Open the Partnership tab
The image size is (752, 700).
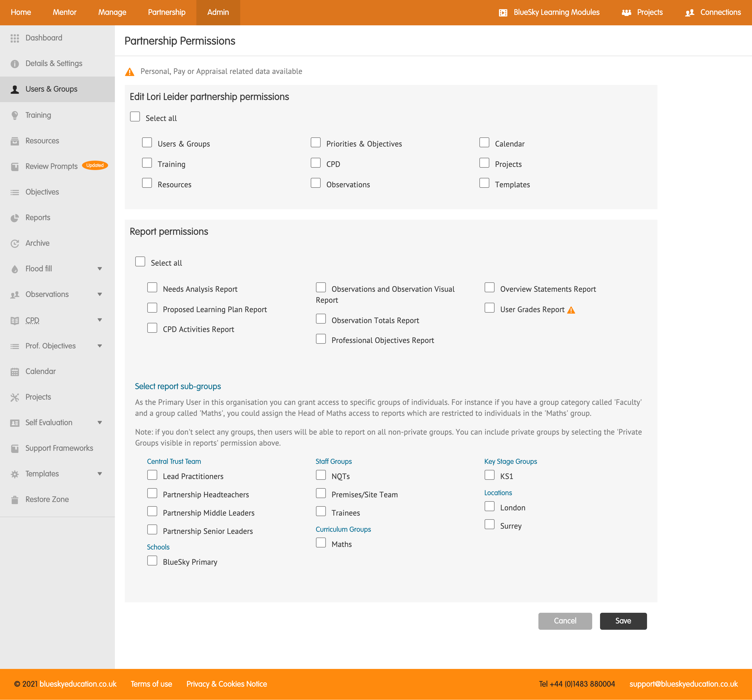coord(167,13)
